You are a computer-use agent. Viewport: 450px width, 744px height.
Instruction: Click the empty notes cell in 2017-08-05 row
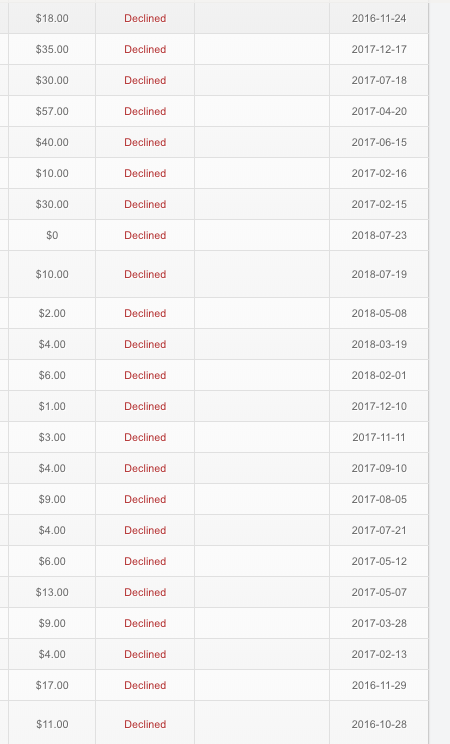coord(262,499)
